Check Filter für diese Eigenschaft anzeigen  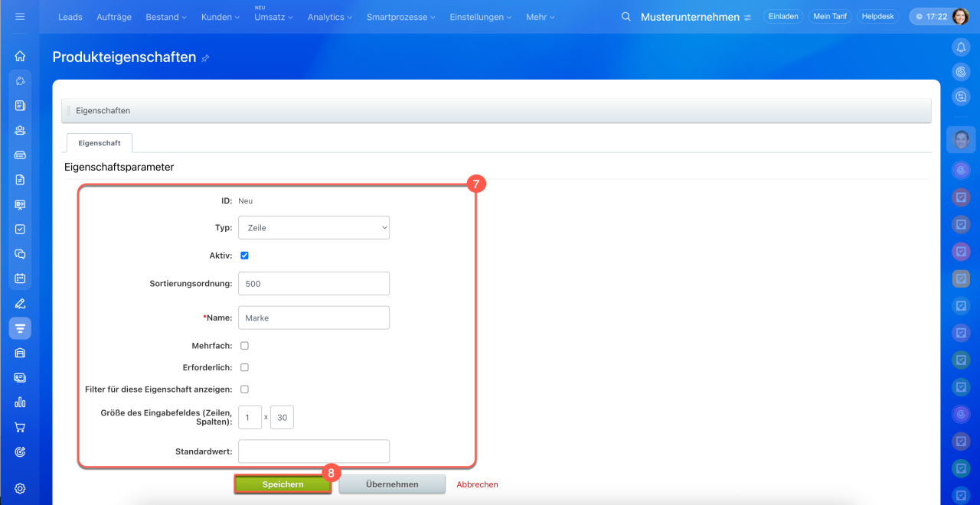point(244,389)
